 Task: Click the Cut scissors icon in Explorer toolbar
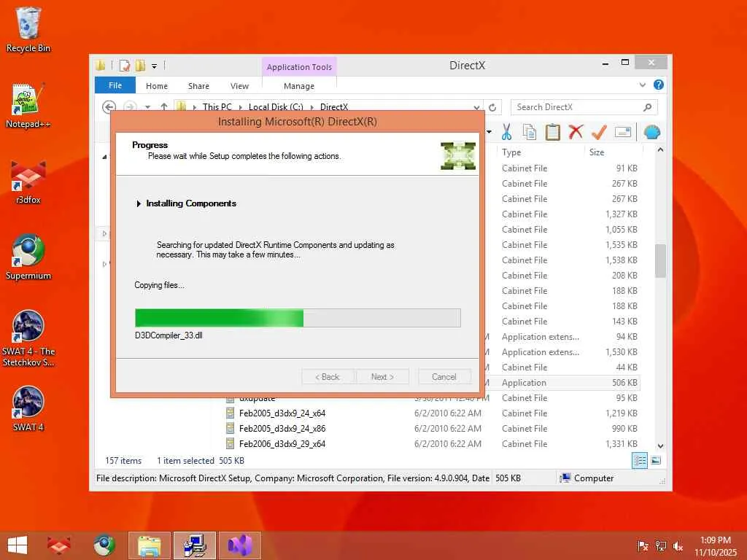pyautogui.click(x=506, y=132)
